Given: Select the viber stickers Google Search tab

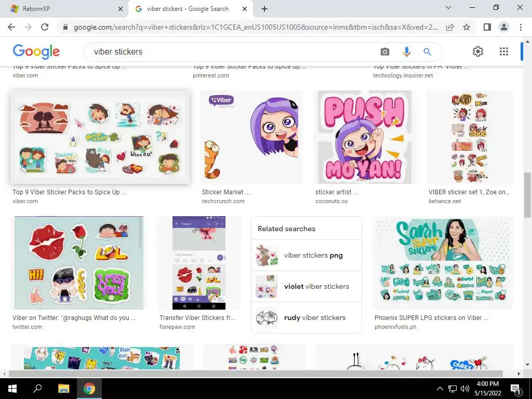Looking at the screenshot, I should [x=190, y=9].
